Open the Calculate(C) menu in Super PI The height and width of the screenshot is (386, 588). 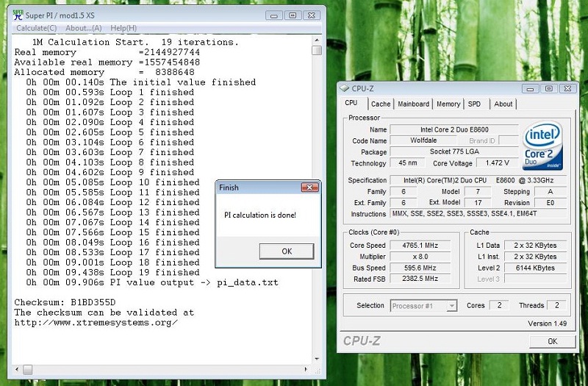coord(36,28)
